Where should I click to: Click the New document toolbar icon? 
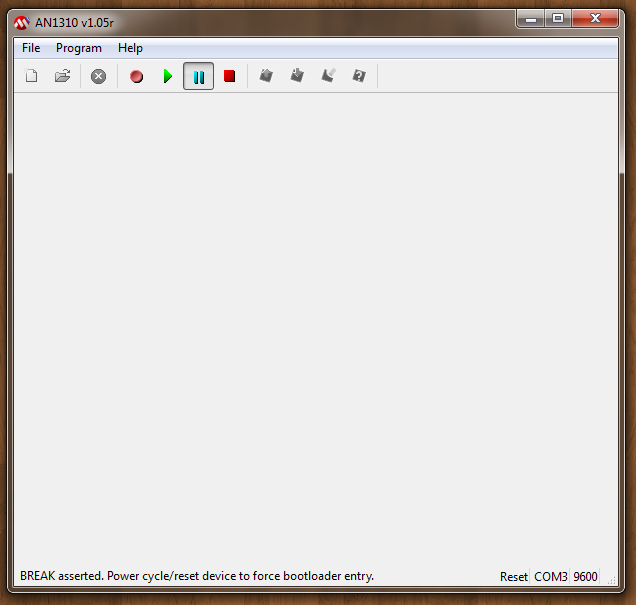[32, 76]
